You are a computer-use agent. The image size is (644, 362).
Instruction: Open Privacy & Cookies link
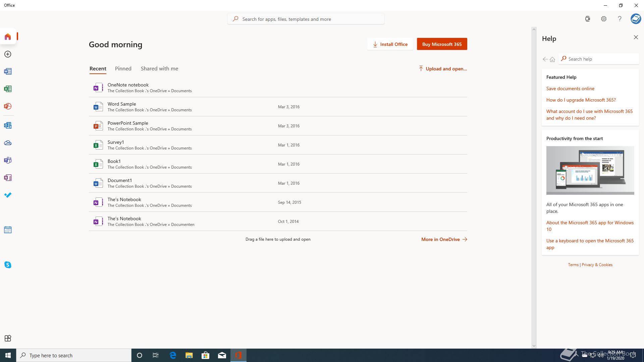[597, 265]
